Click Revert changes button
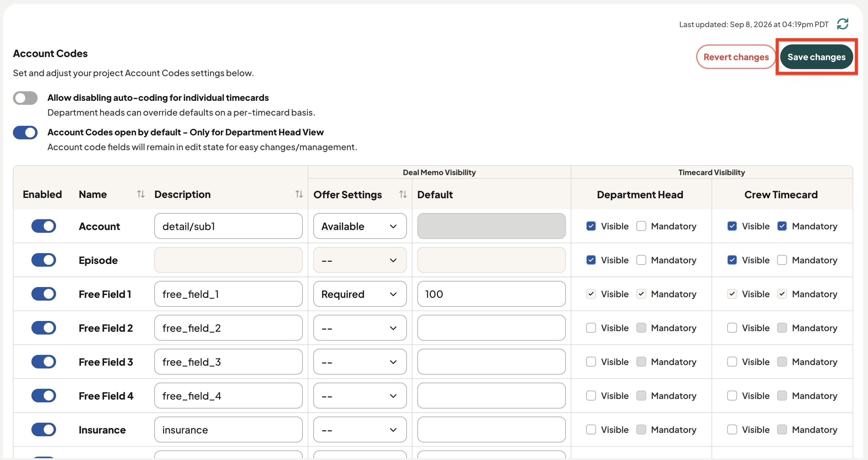Image resolution: width=868 pixels, height=460 pixels. [x=736, y=57]
